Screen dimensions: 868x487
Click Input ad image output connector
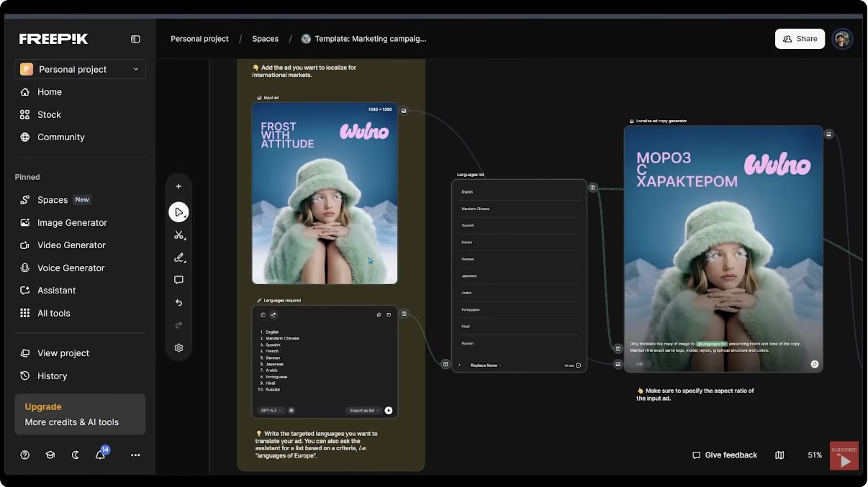(404, 111)
